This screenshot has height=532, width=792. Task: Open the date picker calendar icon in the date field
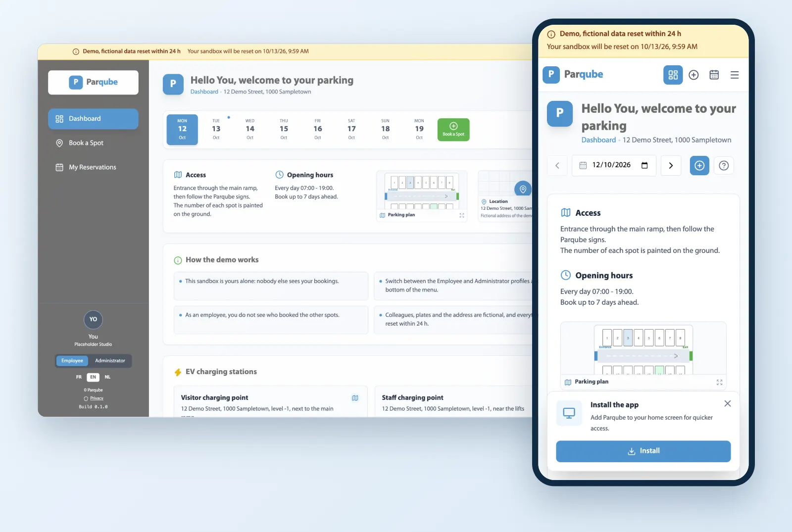click(644, 165)
